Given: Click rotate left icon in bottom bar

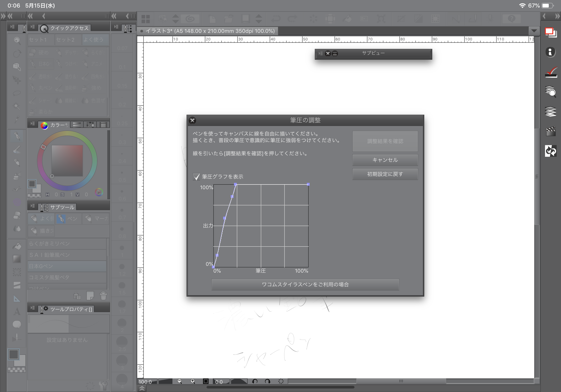Looking at the screenshot, I should (255, 381).
